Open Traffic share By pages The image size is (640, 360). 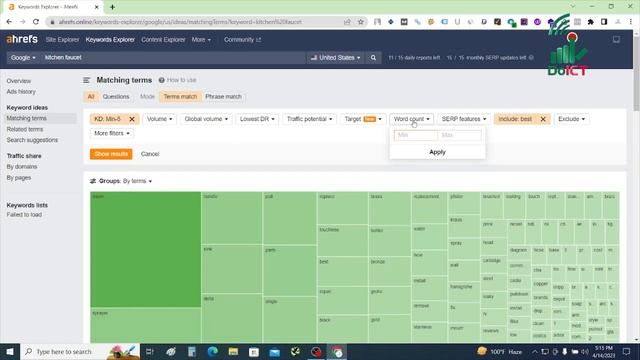click(18, 178)
